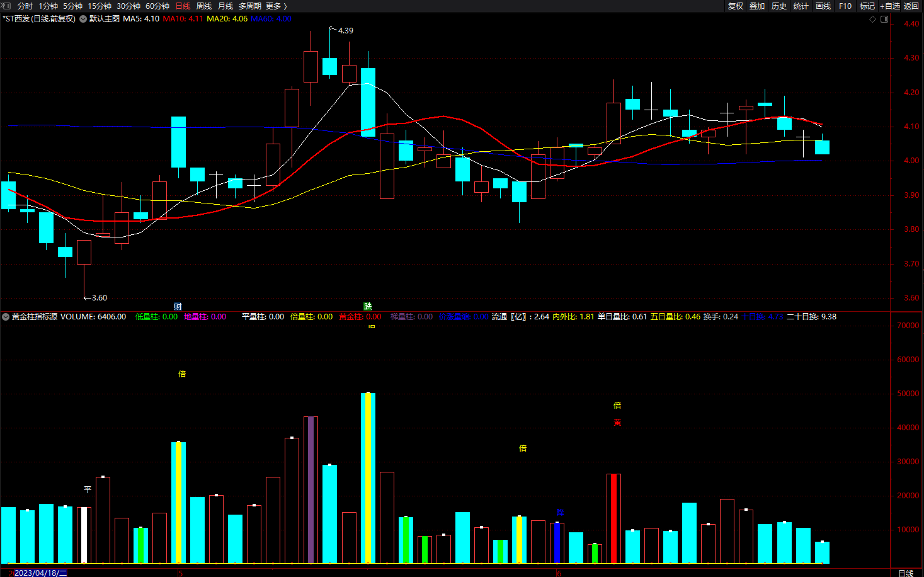924x577 pixels.
Task: Switch to 日线 daily period tab
Action: pos(183,6)
